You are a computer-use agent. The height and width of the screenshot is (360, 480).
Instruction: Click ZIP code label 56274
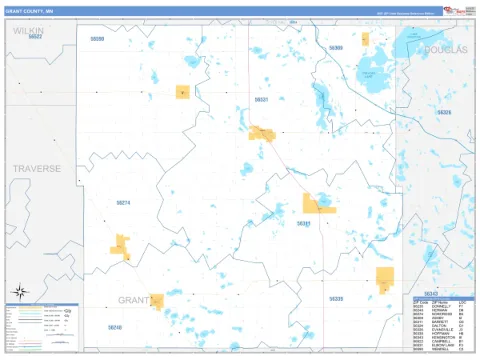point(123,203)
